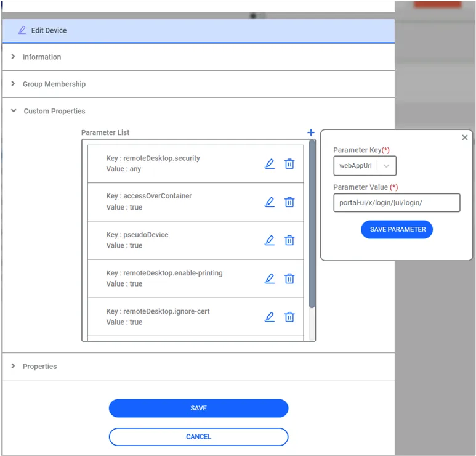Select 'Key : pseudoDevice' text
This screenshot has width=476, height=456.
(137, 235)
